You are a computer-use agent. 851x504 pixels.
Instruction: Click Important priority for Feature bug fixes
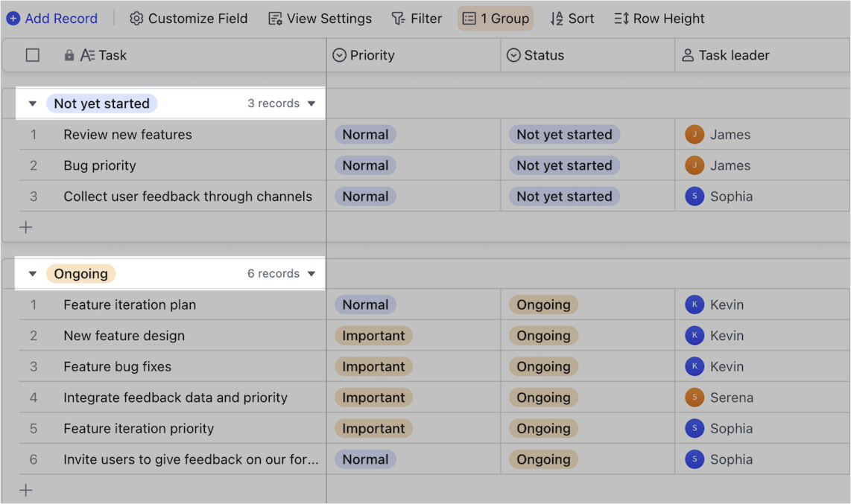pos(373,366)
